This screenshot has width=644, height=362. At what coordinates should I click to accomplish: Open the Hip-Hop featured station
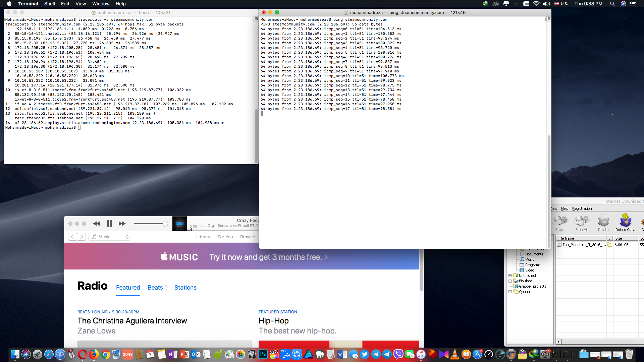click(x=274, y=321)
